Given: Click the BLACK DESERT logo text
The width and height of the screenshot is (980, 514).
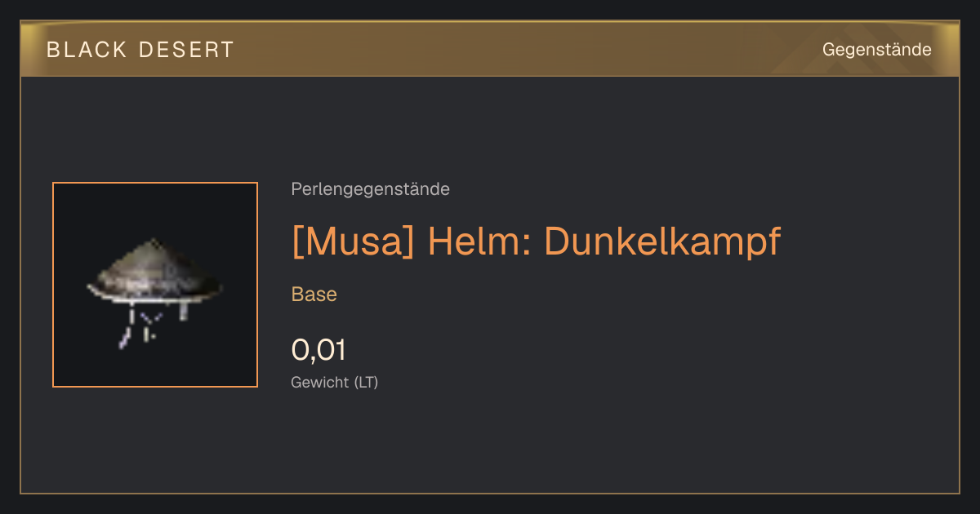Looking at the screenshot, I should click(x=140, y=50).
